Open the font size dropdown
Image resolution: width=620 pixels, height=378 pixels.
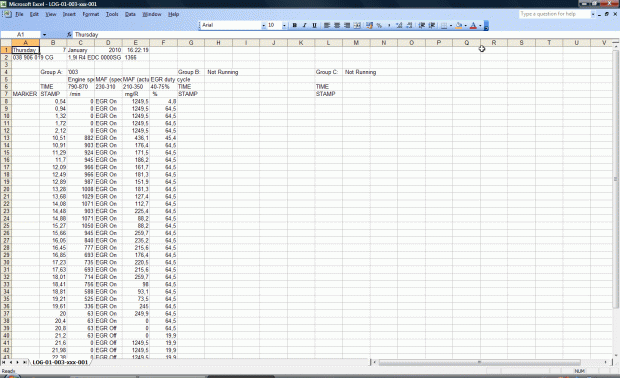pyautogui.click(x=284, y=25)
